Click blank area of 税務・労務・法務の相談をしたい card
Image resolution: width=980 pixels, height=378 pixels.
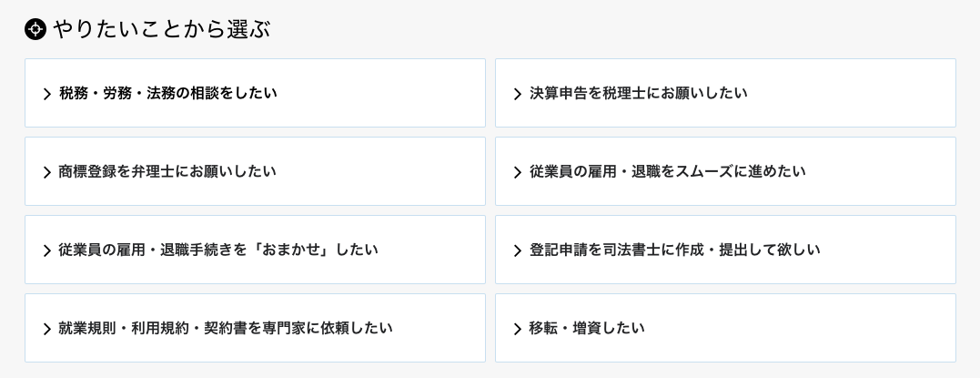click(x=382, y=93)
